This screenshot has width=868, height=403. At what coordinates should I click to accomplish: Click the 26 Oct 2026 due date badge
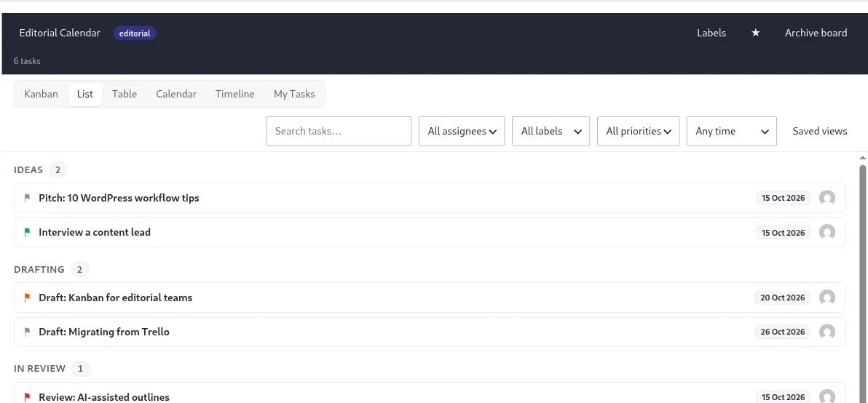click(783, 332)
